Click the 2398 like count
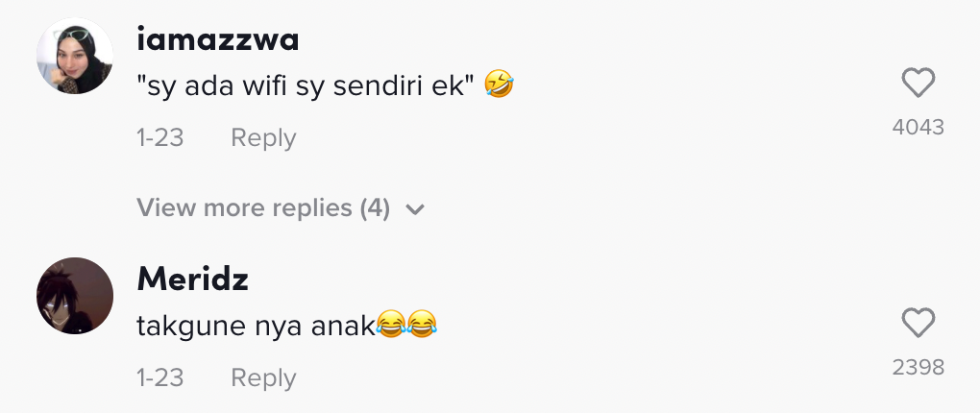 [919, 366]
